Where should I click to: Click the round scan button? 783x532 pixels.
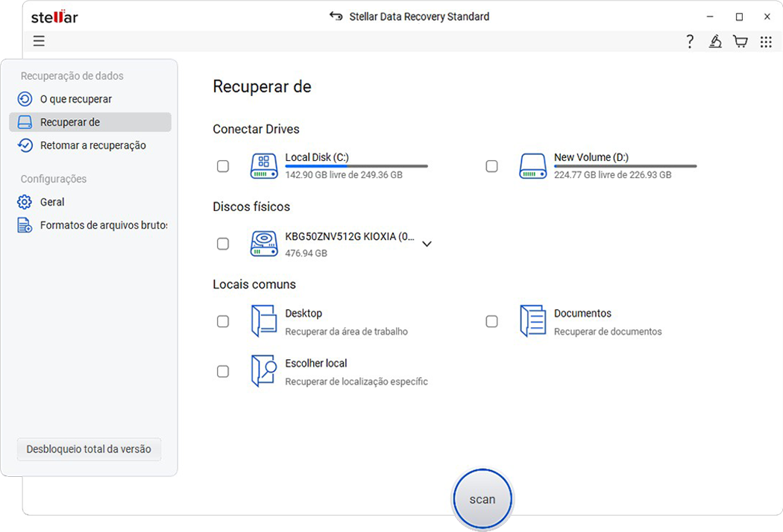pos(482,499)
